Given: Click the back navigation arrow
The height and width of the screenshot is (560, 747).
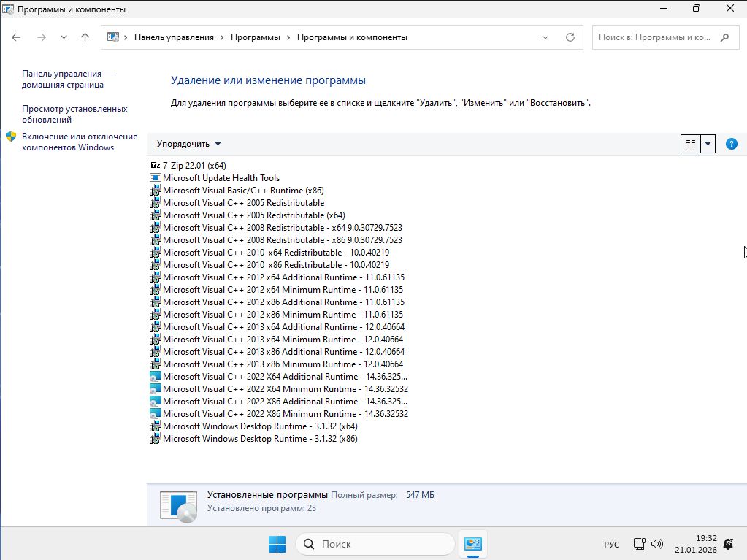Looking at the screenshot, I should [17, 37].
